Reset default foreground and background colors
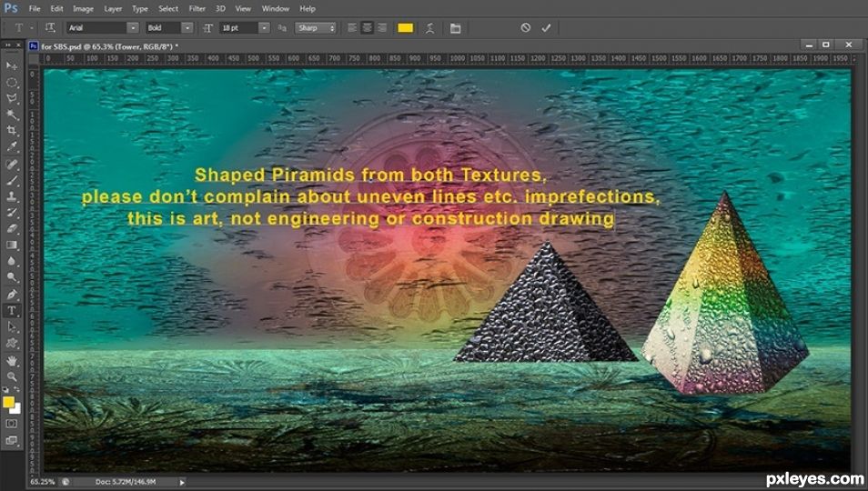The image size is (868, 491). pyautogui.click(x=5, y=390)
